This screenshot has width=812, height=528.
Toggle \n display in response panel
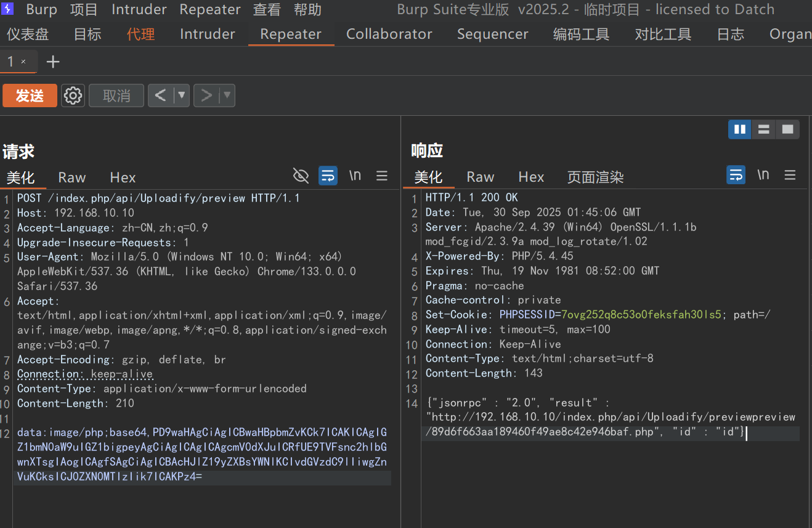[x=763, y=175]
